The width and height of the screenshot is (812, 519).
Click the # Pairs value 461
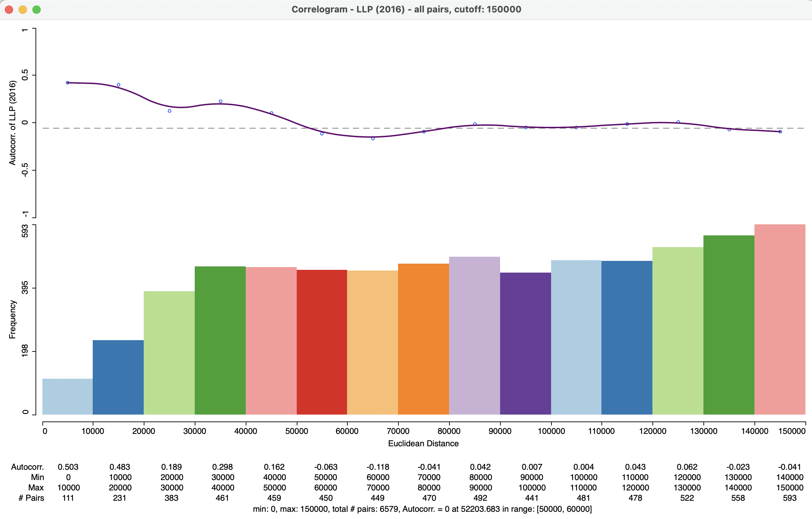point(222,498)
